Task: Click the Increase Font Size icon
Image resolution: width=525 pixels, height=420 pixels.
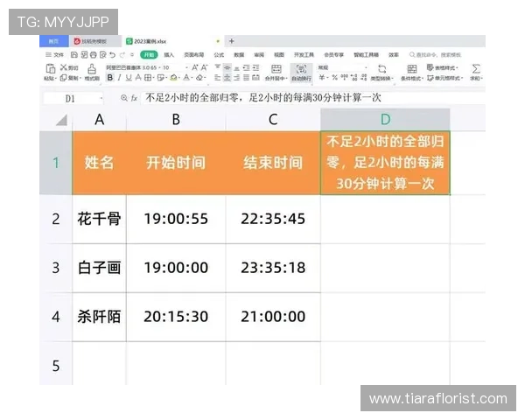Action: (195, 67)
